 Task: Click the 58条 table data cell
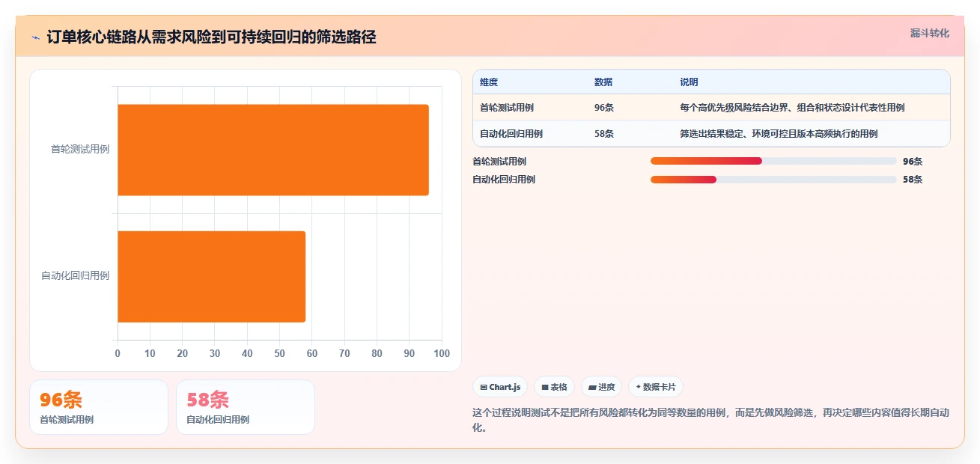pos(604,134)
